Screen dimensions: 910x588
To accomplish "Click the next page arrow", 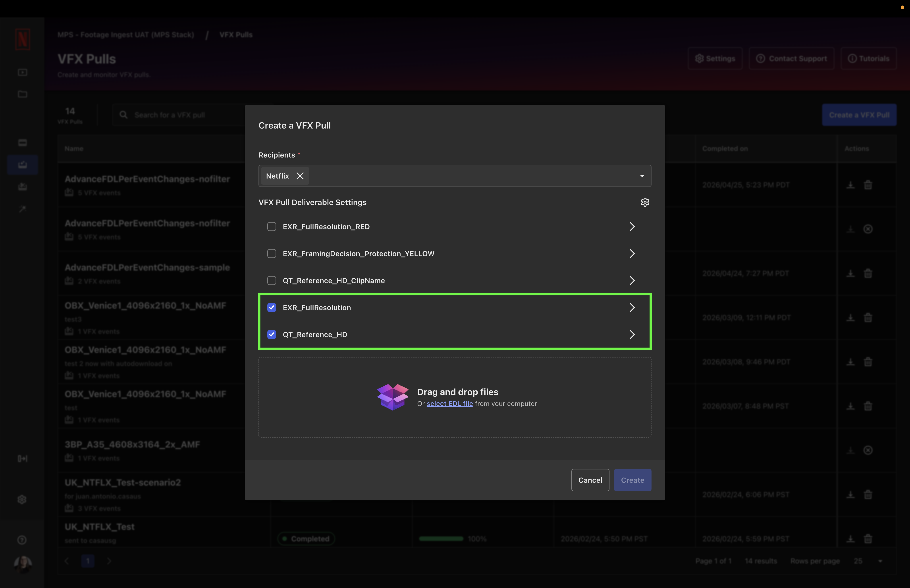I will point(109,561).
